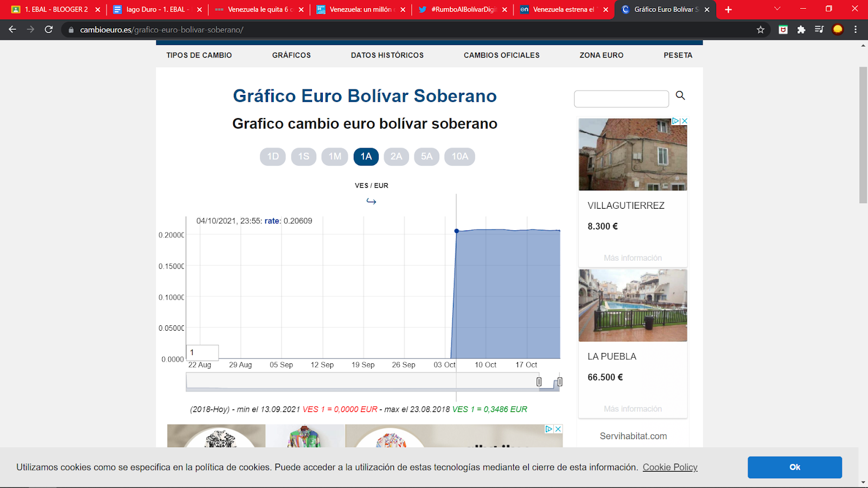
Task: Select the 2A chart range
Action: point(397,157)
